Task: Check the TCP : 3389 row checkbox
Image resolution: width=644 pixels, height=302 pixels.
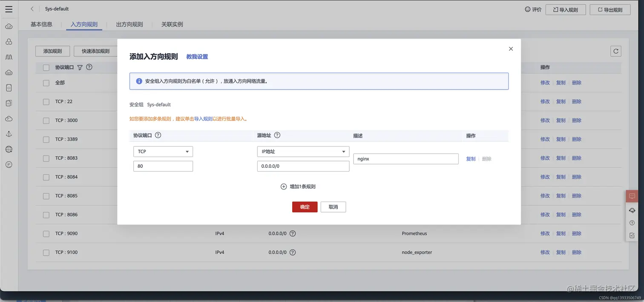Action: (x=46, y=139)
